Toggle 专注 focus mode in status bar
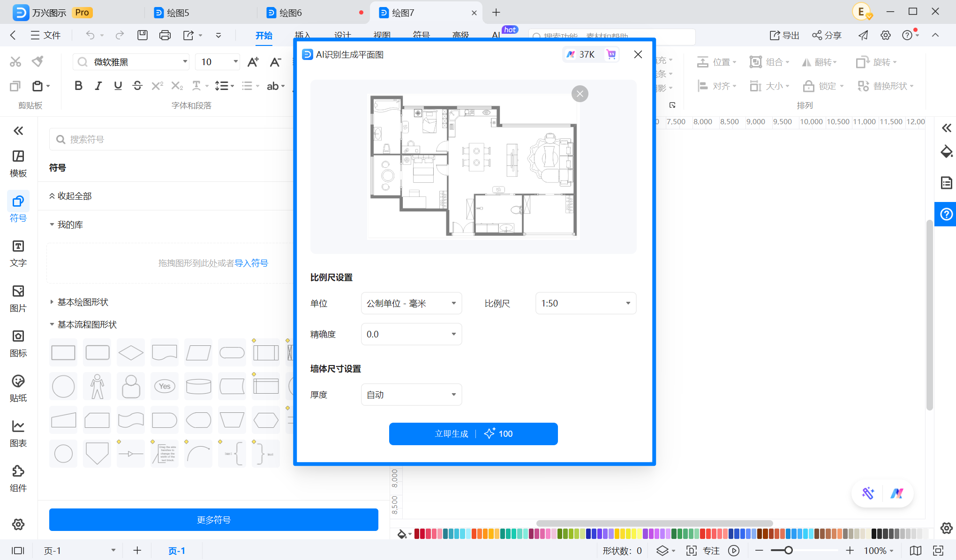The height and width of the screenshot is (560, 956). pyautogui.click(x=703, y=551)
